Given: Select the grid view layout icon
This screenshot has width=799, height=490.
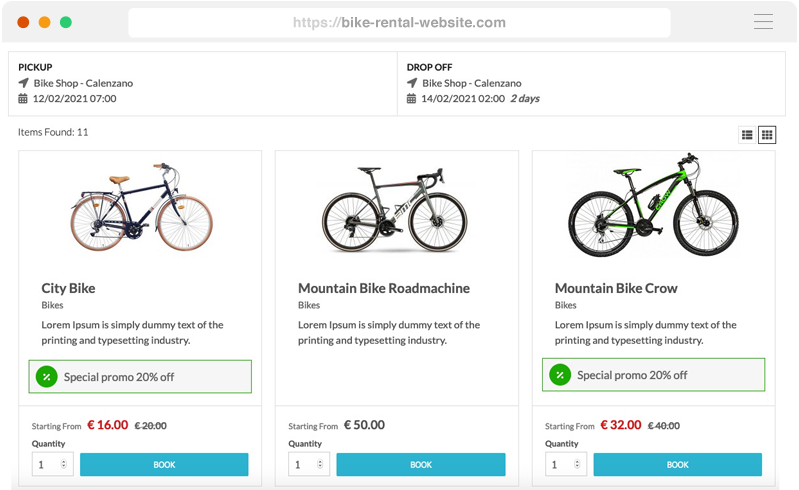Looking at the screenshot, I should click(x=767, y=135).
